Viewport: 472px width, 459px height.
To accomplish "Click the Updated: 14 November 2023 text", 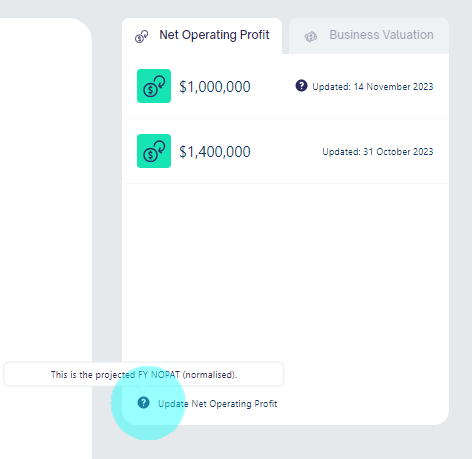I will click(x=373, y=87).
